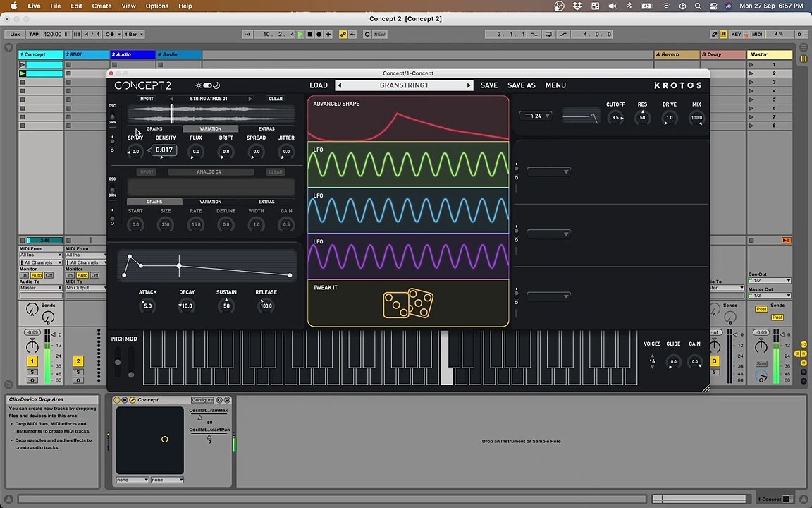Screen dimensions: 812x508
Task: Open the filter type dropdown showing 24
Action: click(x=536, y=116)
